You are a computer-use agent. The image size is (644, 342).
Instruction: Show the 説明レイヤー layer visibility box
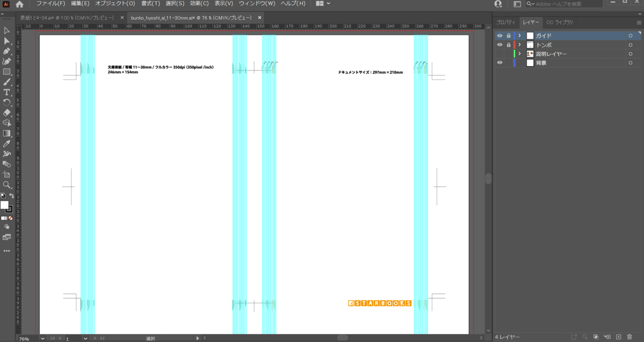pos(500,54)
